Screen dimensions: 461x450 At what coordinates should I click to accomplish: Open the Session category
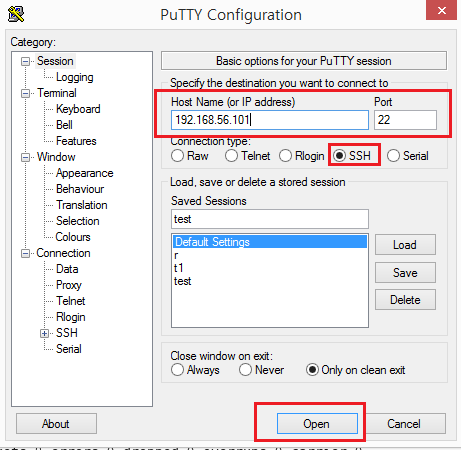tap(55, 61)
